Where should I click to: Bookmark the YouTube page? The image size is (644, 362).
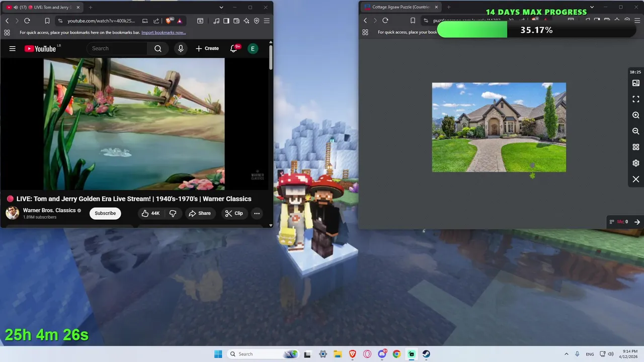pos(47,21)
